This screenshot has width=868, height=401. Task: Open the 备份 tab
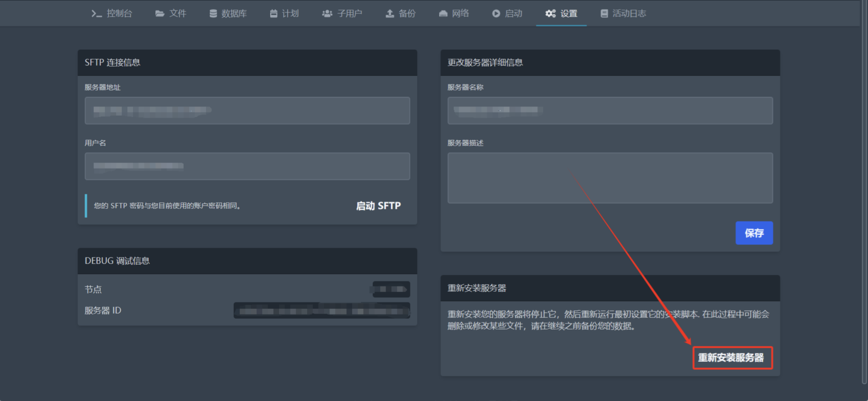400,13
